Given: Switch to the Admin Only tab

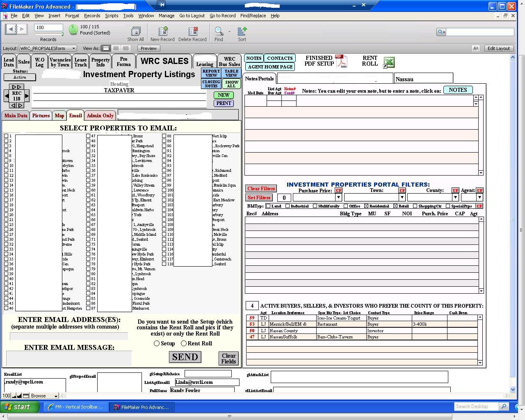Looking at the screenshot, I should pyautogui.click(x=100, y=116).
